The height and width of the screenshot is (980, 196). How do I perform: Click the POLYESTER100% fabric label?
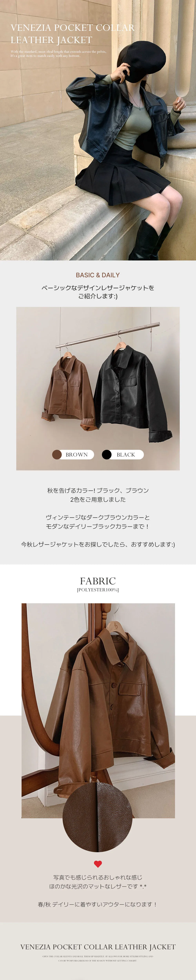click(98, 590)
